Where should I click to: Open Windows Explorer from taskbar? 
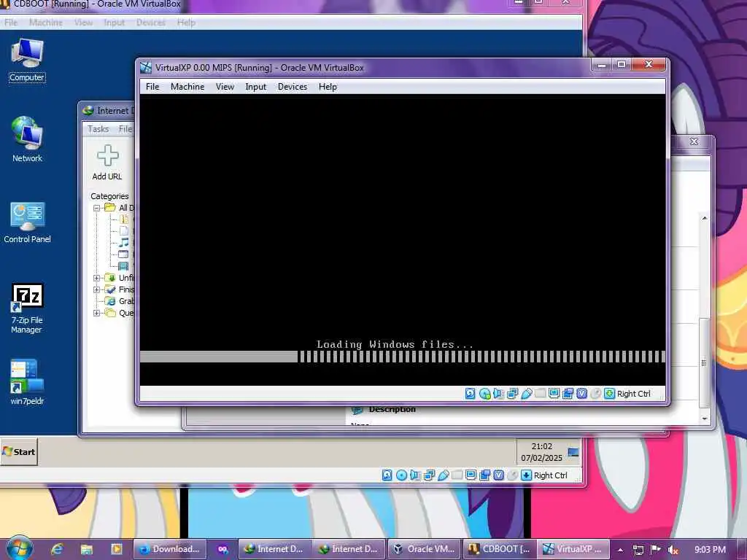click(87, 549)
